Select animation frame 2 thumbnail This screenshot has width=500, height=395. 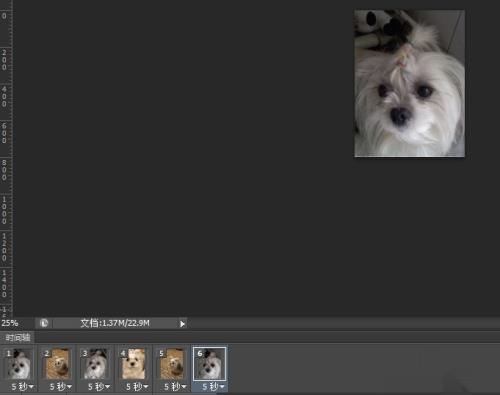(57, 364)
